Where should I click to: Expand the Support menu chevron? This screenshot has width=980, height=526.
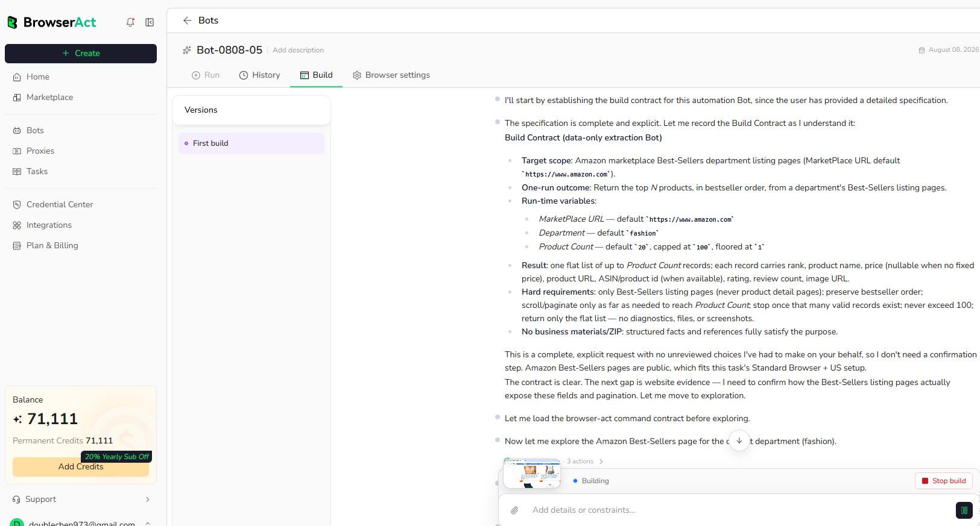click(148, 499)
